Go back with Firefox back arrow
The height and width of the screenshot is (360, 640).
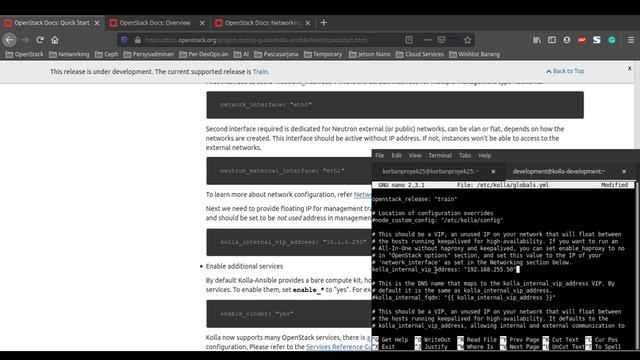tap(9, 40)
